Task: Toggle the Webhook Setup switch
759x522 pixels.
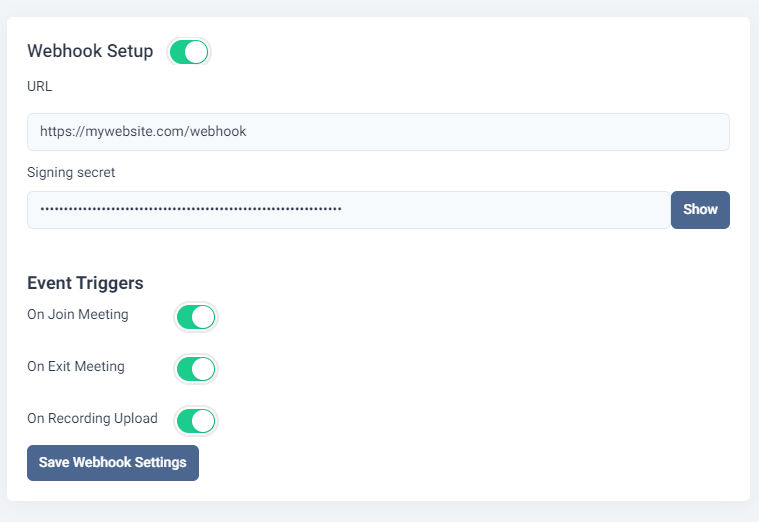Action: coord(189,52)
